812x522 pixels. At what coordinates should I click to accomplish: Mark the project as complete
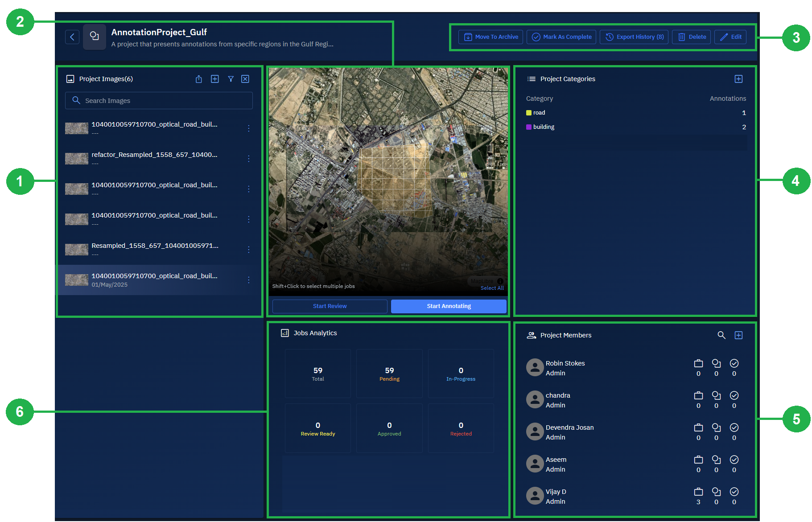pos(561,37)
